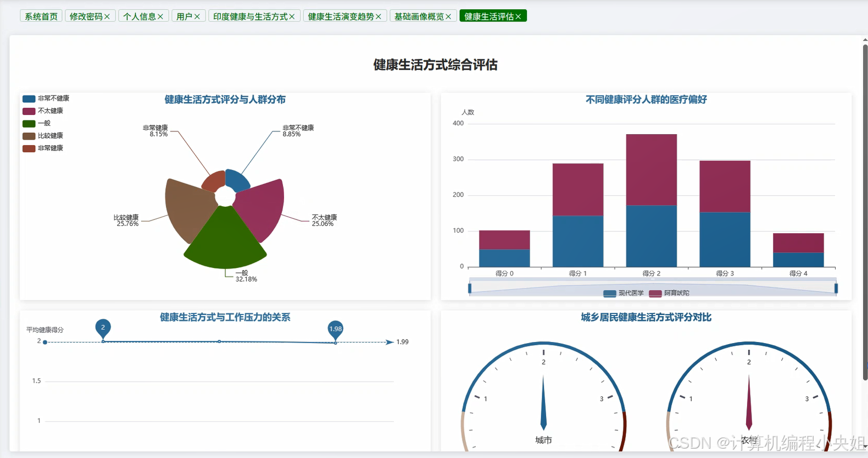Close the 健康生活演变趋势 tab
Image resolution: width=868 pixels, height=458 pixels.
379,16
